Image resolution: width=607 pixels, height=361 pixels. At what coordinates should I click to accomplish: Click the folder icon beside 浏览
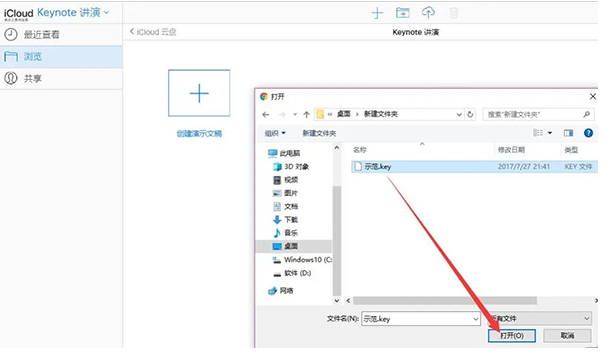[x=11, y=56]
